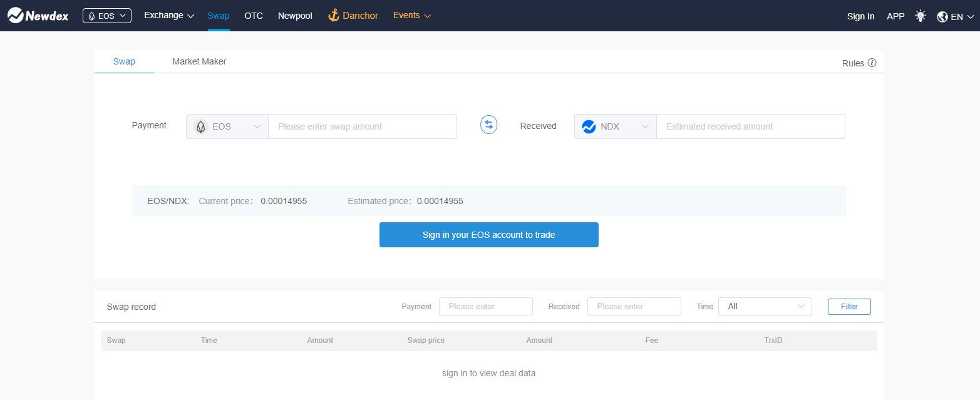This screenshot has width=980, height=400.
Task: Open the APP download link
Action: pos(895,16)
